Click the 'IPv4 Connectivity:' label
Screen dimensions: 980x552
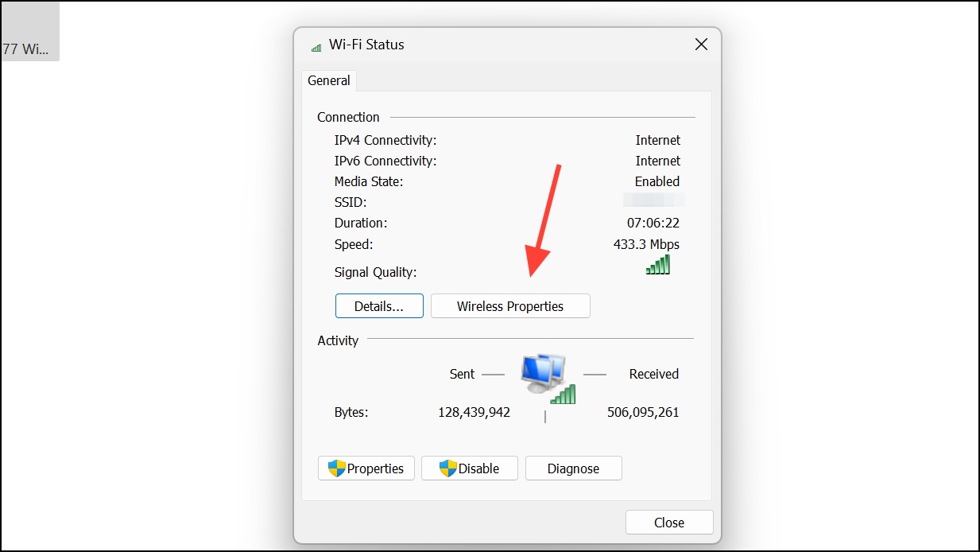coord(385,140)
